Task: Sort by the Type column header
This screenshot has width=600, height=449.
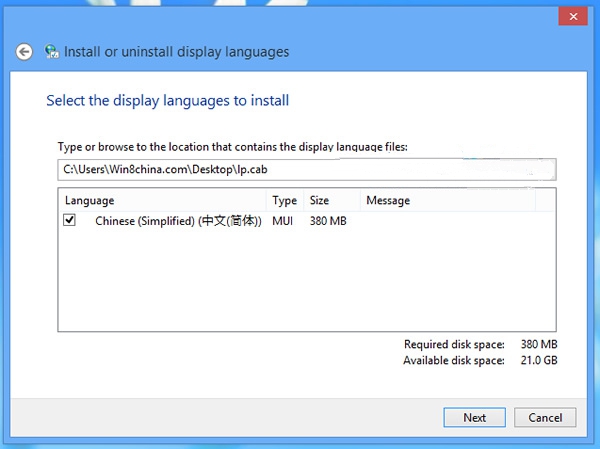Action: pyautogui.click(x=285, y=201)
